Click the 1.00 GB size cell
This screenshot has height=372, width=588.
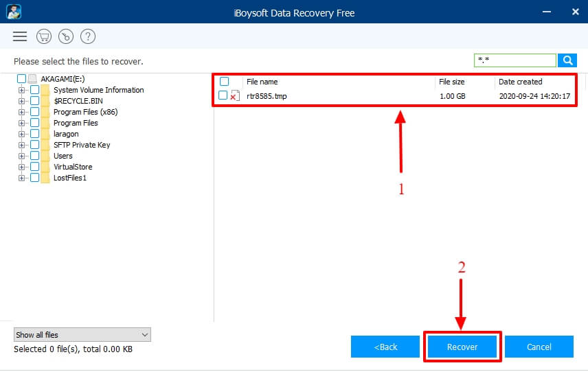point(452,96)
